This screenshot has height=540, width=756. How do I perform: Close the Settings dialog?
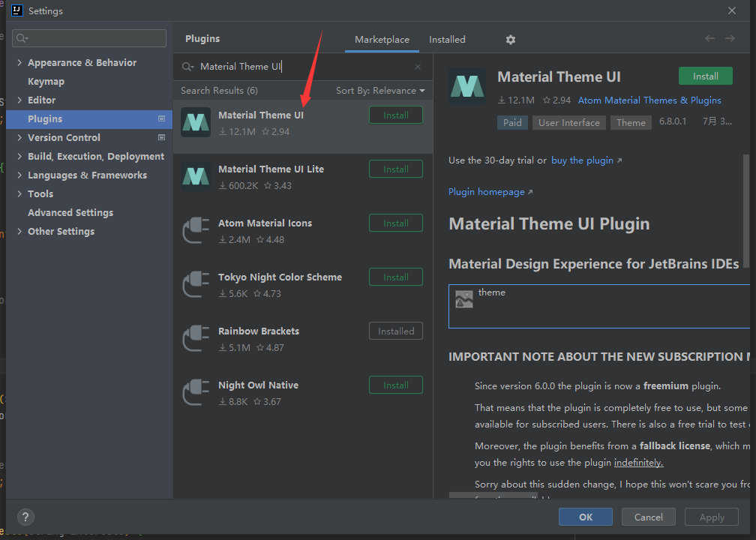pos(732,10)
